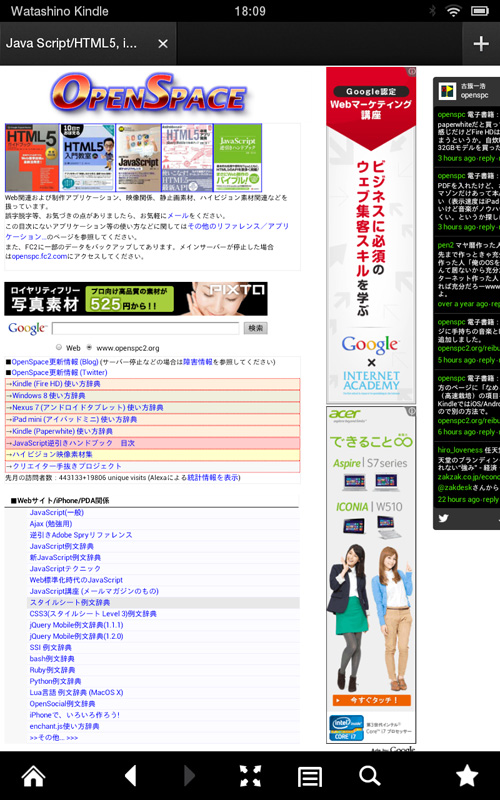The width and height of the screenshot is (500, 800).
Task: Close the Java Script/HTML5 tab
Action: pyautogui.click(x=163, y=44)
